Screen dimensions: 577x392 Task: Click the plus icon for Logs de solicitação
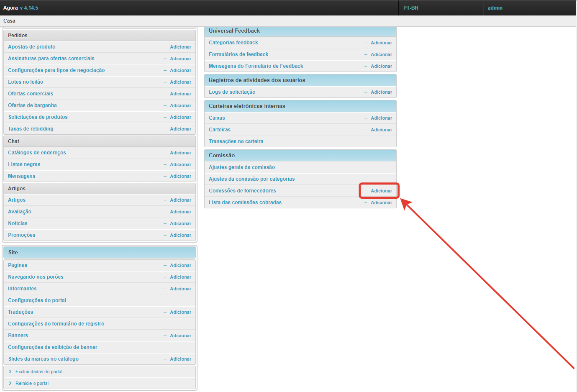tap(366, 92)
